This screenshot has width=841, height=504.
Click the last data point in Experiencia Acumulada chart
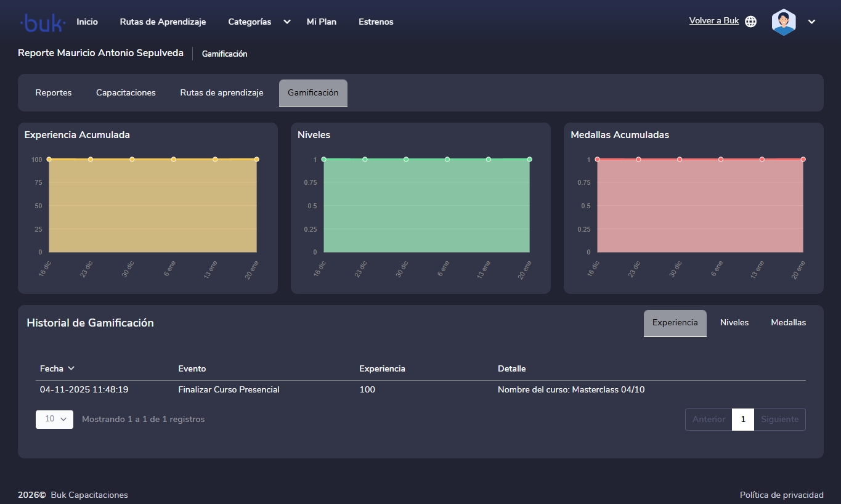tap(256, 160)
